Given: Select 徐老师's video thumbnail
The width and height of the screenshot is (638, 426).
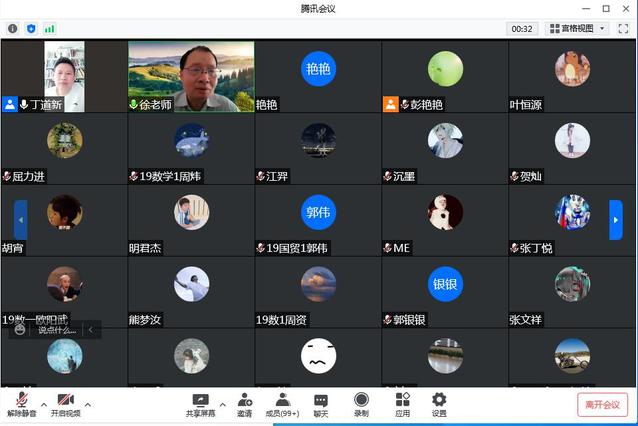Looking at the screenshot, I should (x=191, y=76).
